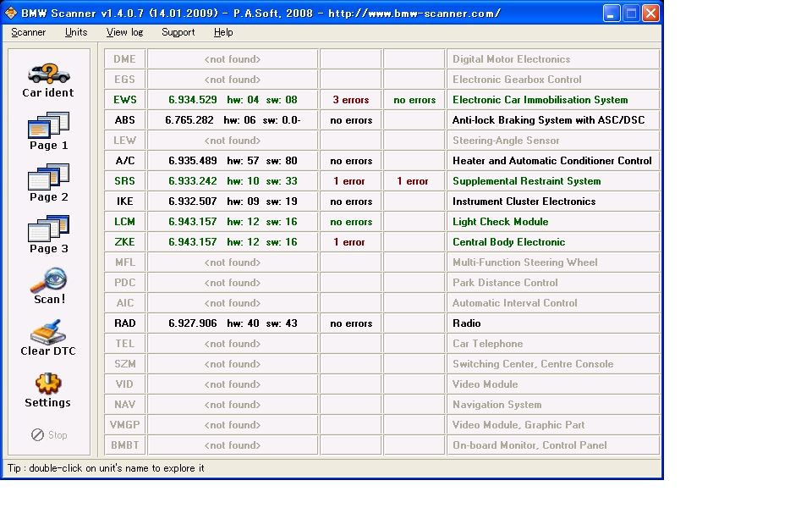Select the EWS unit name
Viewport: 812px width, 508px height.
[x=125, y=100]
